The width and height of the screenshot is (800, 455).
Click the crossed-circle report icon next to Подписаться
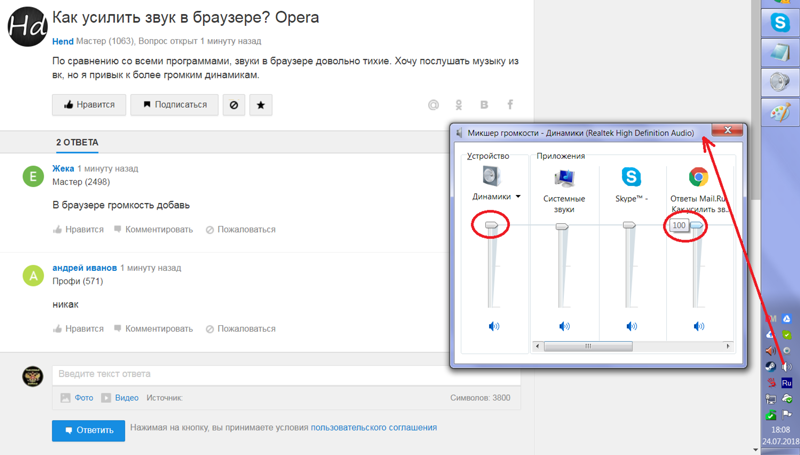233,104
